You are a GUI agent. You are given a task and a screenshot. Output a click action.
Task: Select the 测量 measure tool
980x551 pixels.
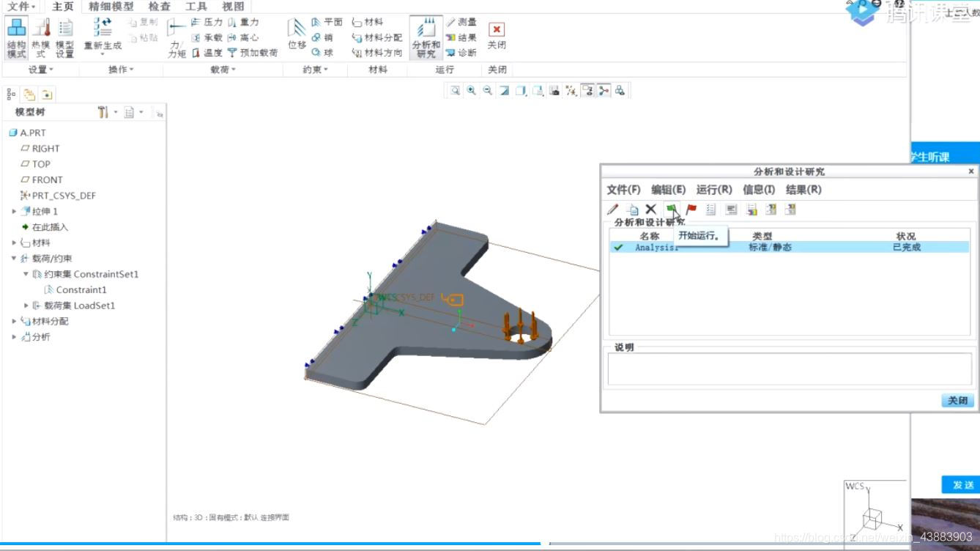tap(463, 22)
